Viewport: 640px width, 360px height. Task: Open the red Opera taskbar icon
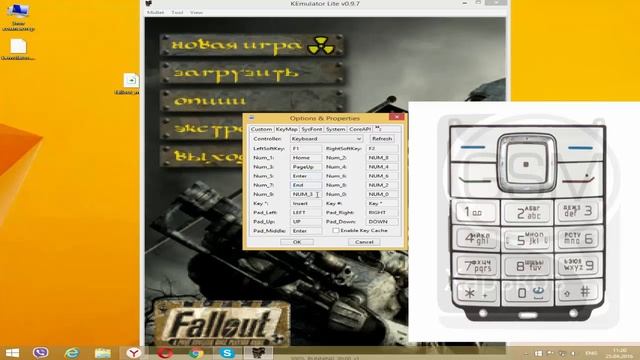pyautogui.click(x=165, y=353)
